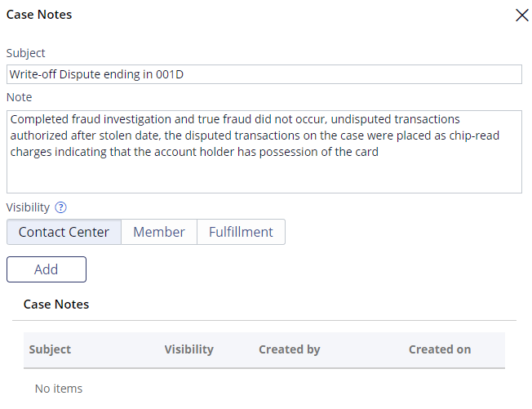Select Member visibility option
The image size is (532, 409).
pos(159,232)
